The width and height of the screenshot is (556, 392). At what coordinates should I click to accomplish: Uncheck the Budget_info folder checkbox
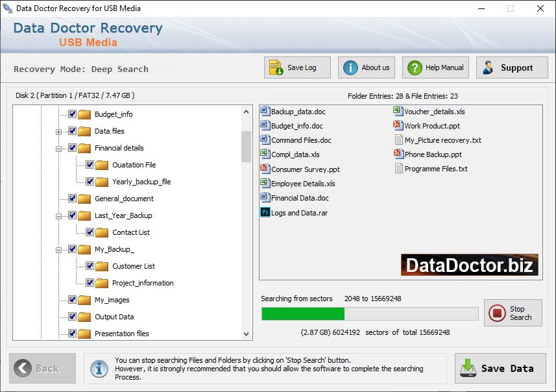[73, 114]
